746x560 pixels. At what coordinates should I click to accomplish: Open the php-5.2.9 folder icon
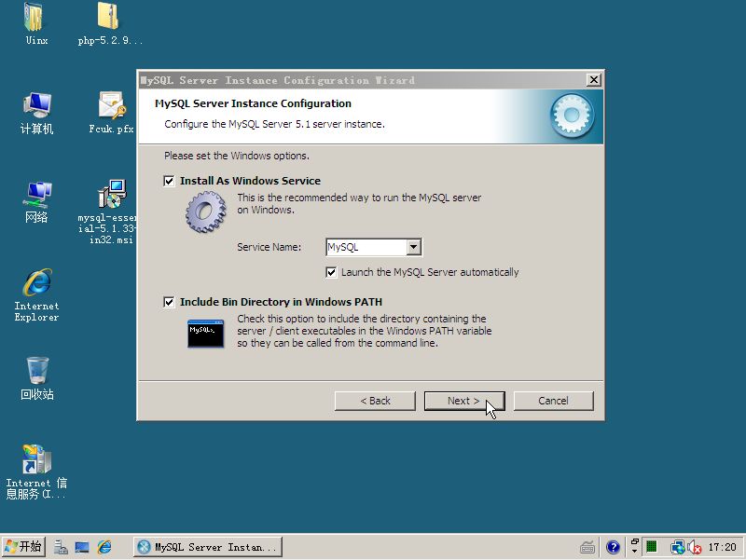(109, 17)
